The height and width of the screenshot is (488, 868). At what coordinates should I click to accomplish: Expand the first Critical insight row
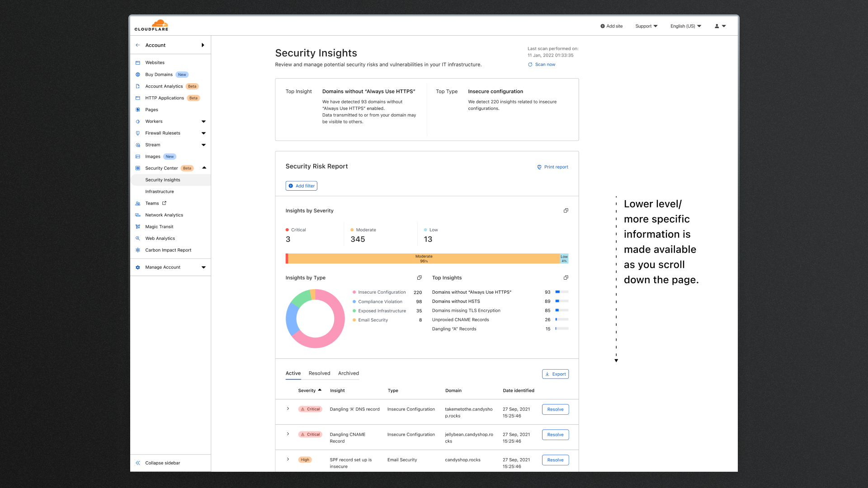[x=288, y=408]
